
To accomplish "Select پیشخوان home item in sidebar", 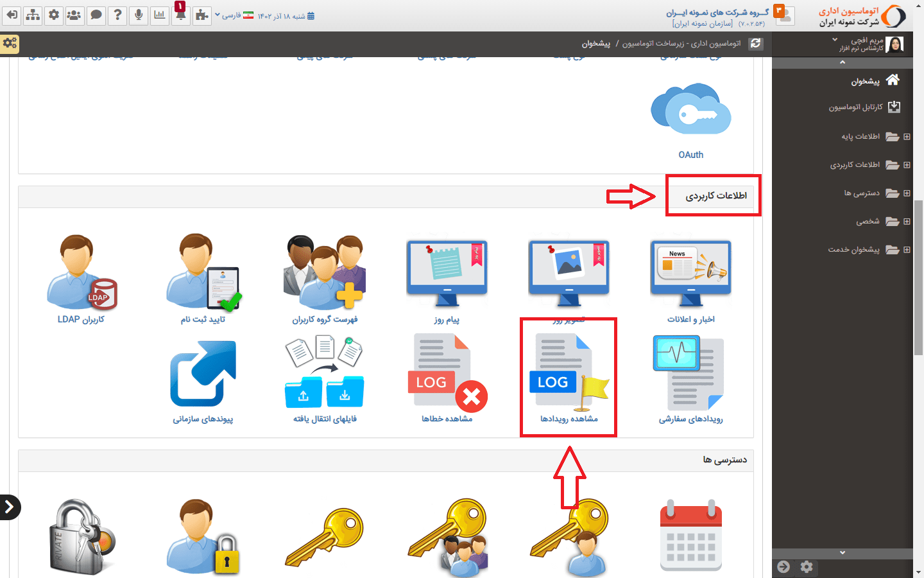I will 866,81.
